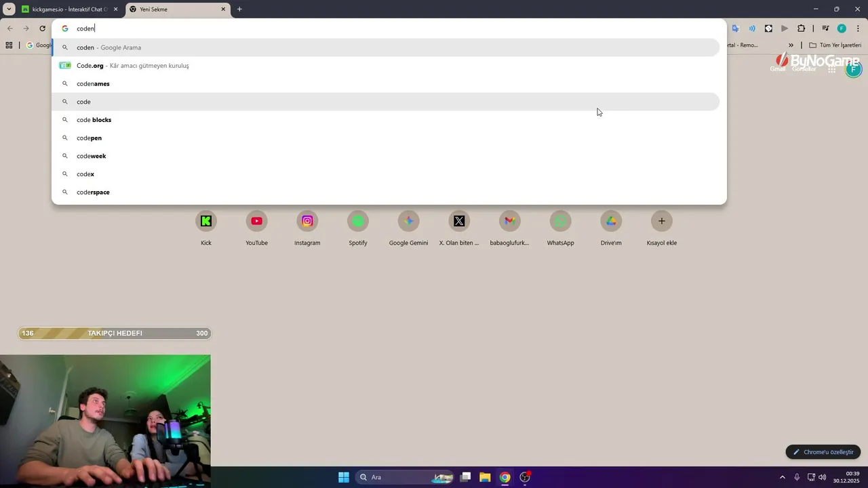Open the Windows Start menu
The image size is (868, 488).
344,477
